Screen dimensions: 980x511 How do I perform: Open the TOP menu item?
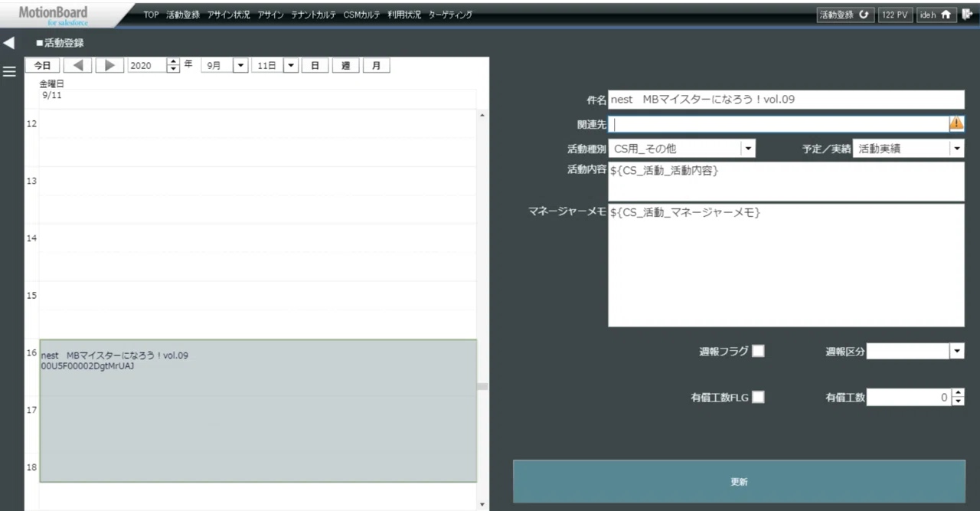pyautogui.click(x=152, y=15)
